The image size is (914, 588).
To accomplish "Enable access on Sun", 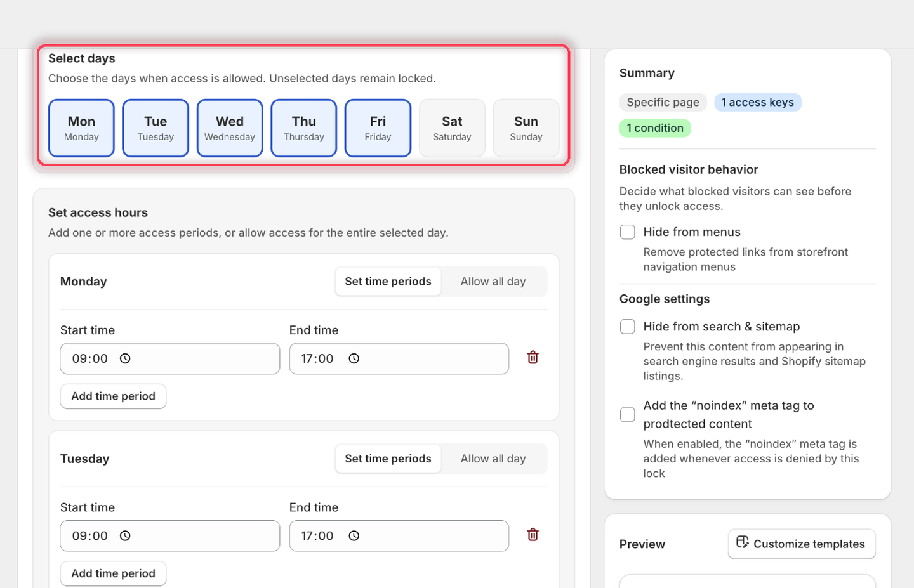I will (x=526, y=128).
